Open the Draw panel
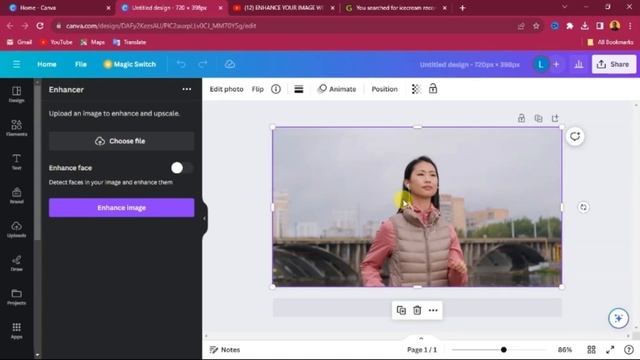640x360 pixels. [16, 263]
